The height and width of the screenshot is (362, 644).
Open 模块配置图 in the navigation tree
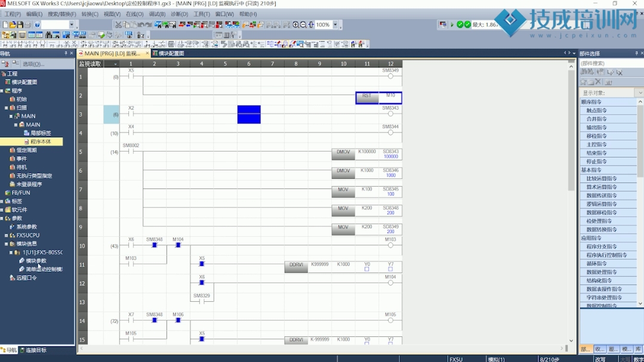pos(24,82)
